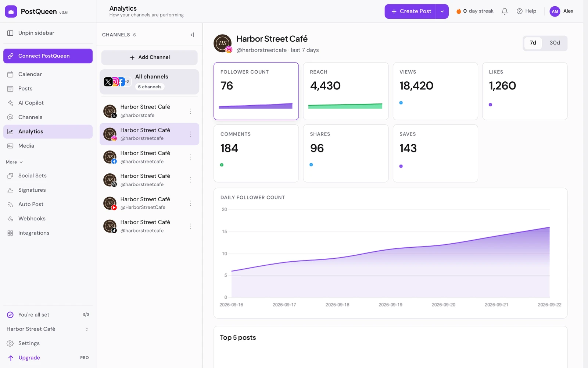Viewport: 588px width, 368px height.
Task: Click the Auto Post feed icon
Action: (10, 204)
